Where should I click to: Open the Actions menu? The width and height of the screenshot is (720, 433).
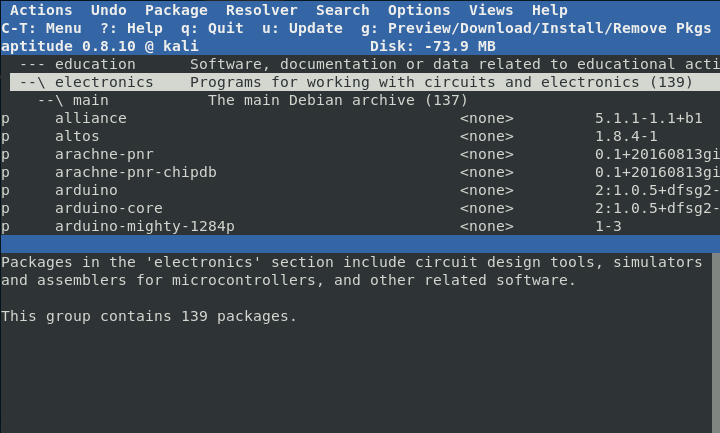pyautogui.click(x=41, y=10)
